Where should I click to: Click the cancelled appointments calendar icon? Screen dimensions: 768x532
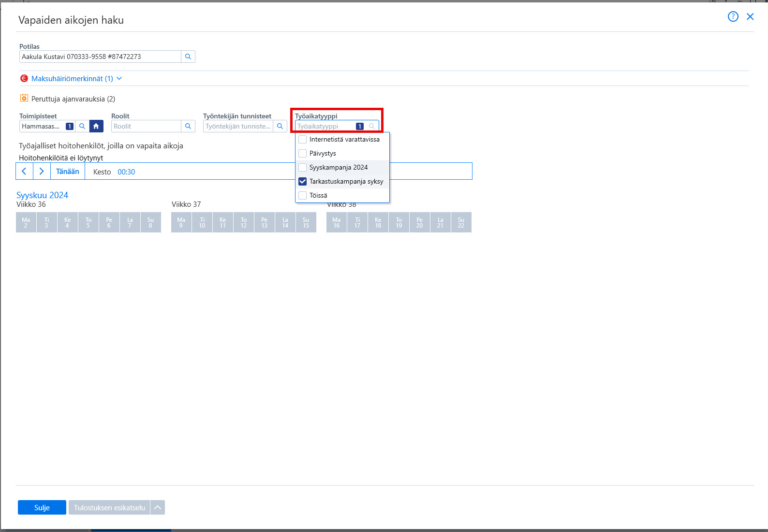(24, 98)
